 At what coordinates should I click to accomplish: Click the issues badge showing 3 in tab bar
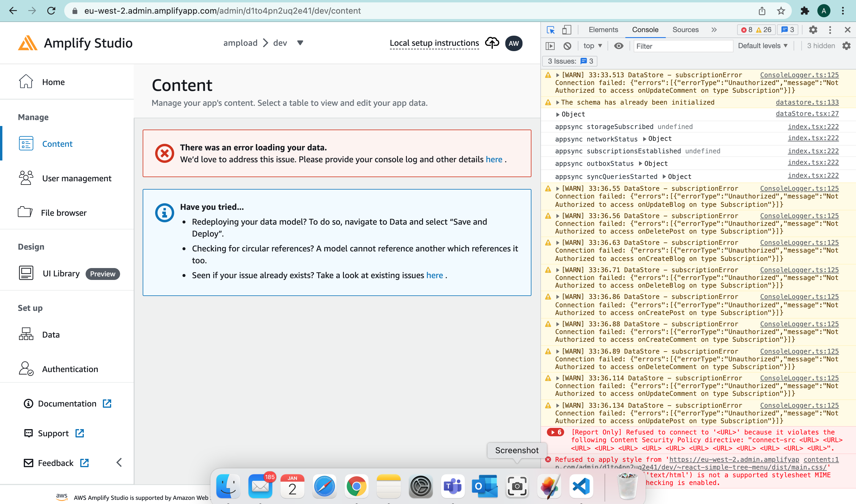click(787, 30)
